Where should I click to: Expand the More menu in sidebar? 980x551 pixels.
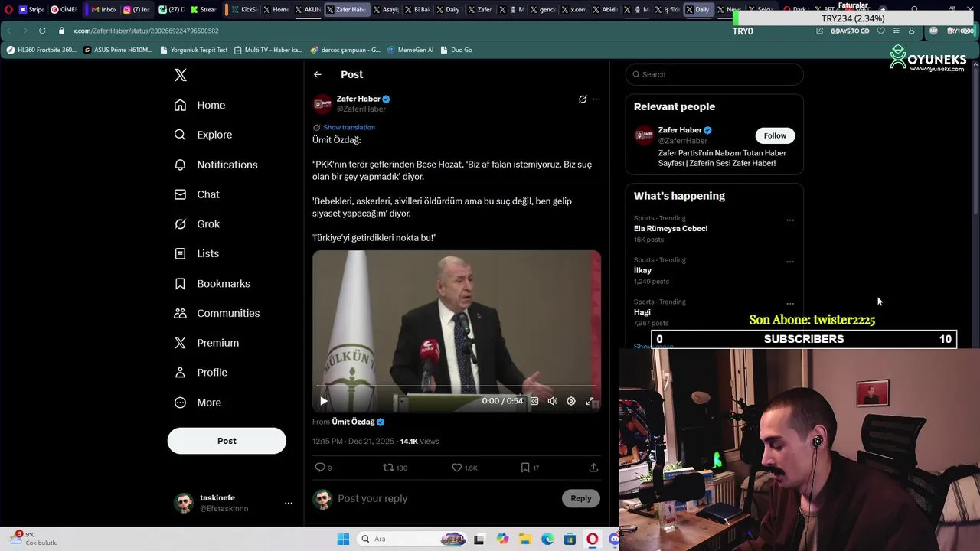(198, 403)
